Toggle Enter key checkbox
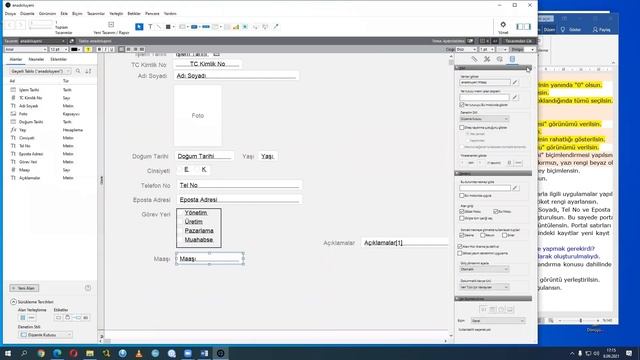This screenshot has width=640, height=360. pyautogui.click(x=504, y=235)
